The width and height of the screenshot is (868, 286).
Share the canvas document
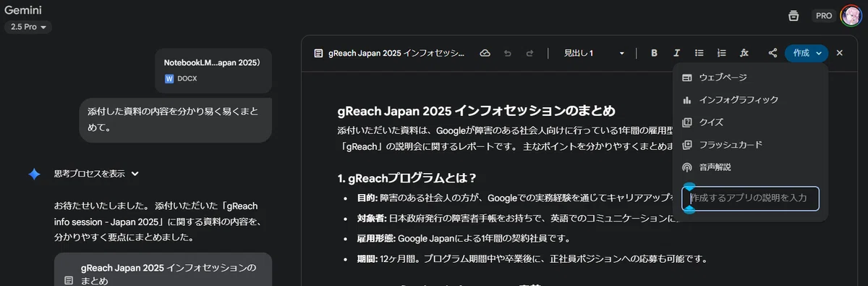tap(773, 53)
